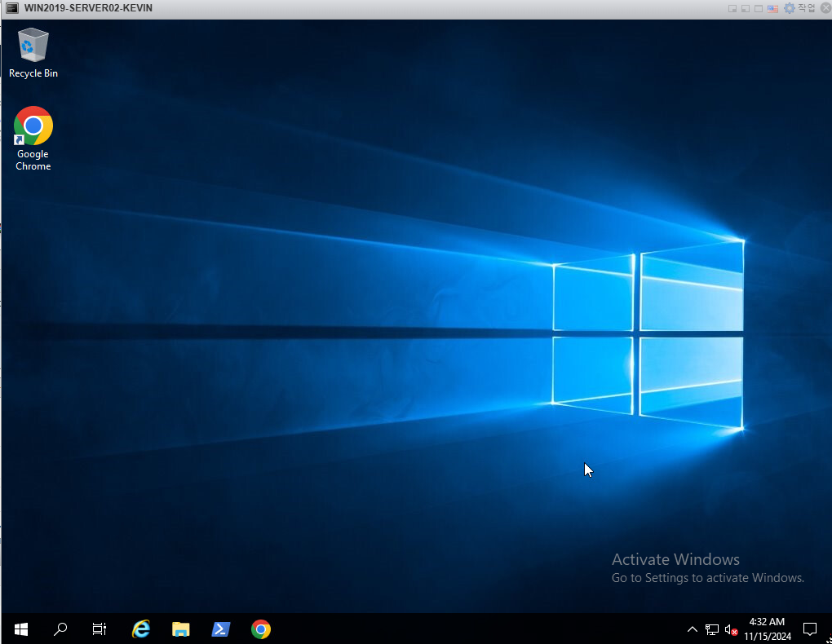Screen dimensions: 832x644
Task: Click the console icon beside WIN2019-SERVER02-KEVIN
Action: [x=11, y=8]
